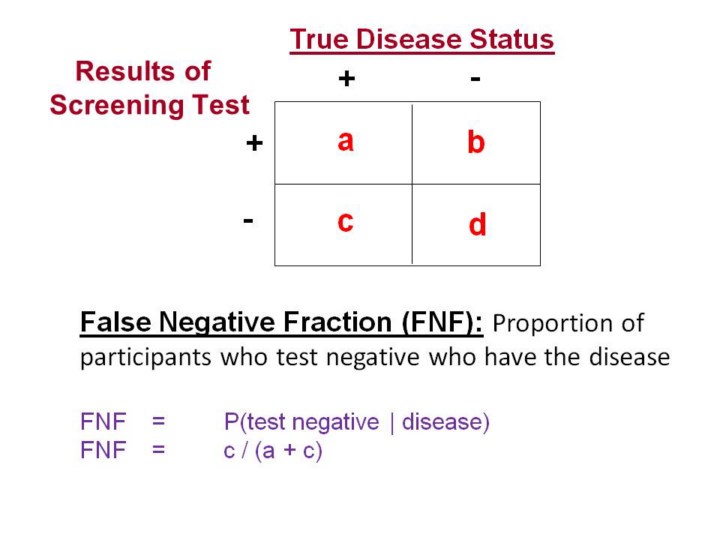The image size is (720, 540).
Task: Click the minus sign row label
Action: [x=248, y=219]
